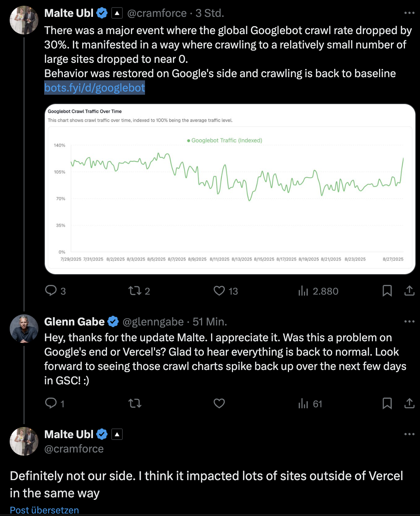The image size is (420, 516).
Task: Open the bots.fyi/d/googlebot link
Action: point(94,87)
